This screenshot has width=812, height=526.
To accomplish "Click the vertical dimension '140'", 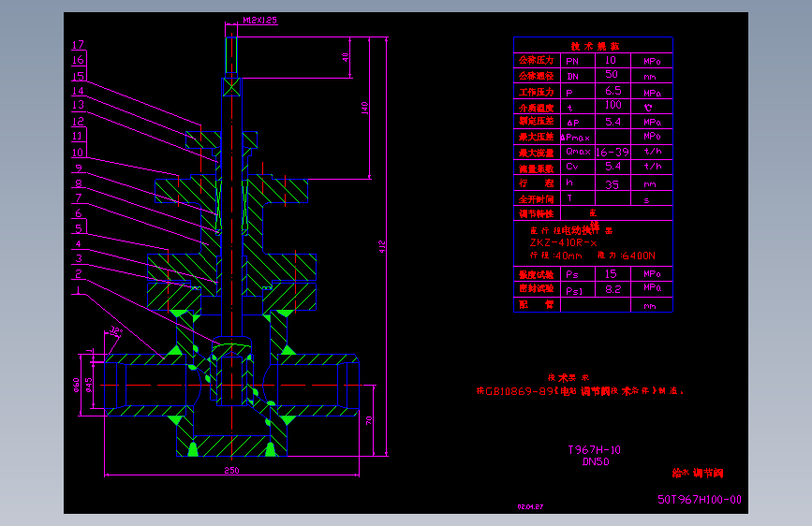I will point(364,109).
